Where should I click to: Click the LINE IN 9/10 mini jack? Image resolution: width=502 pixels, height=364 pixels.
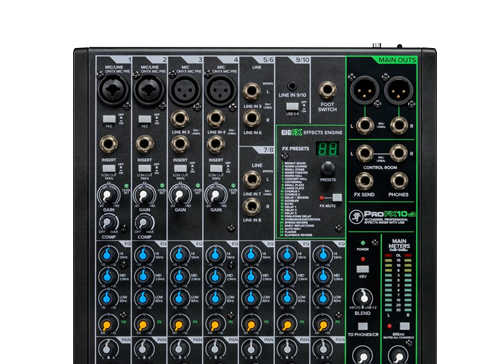point(292,86)
